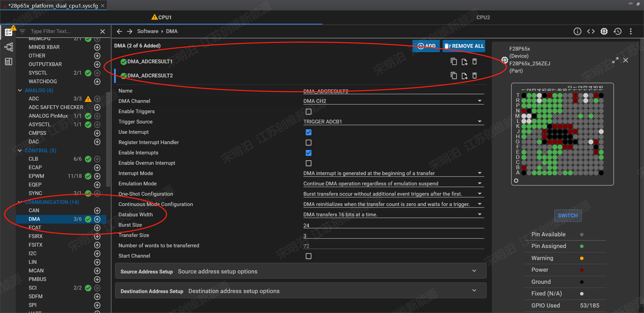Click the SWITCH button under device view

point(568,216)
